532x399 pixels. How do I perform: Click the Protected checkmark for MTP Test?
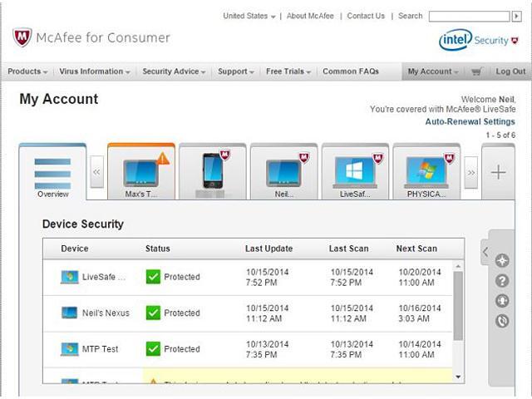click(x=153, y=349)
